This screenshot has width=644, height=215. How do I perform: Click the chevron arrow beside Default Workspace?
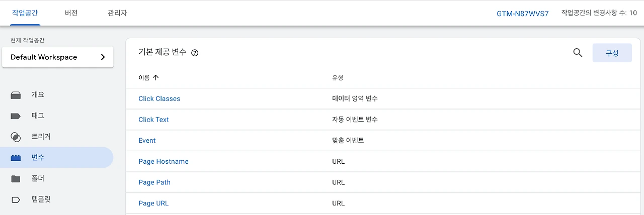103,57
